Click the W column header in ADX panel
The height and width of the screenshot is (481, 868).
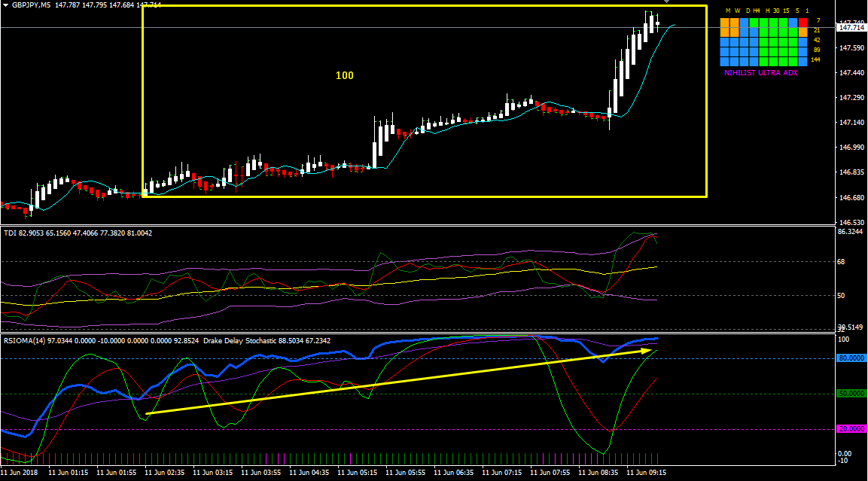pos(737,11)
